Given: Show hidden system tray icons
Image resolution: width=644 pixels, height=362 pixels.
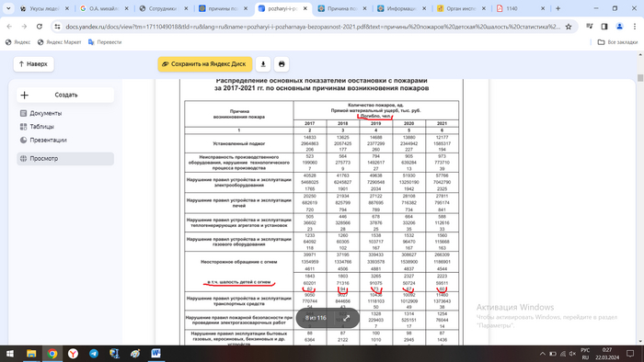Looking at the screenshot, I should (542, 354).
